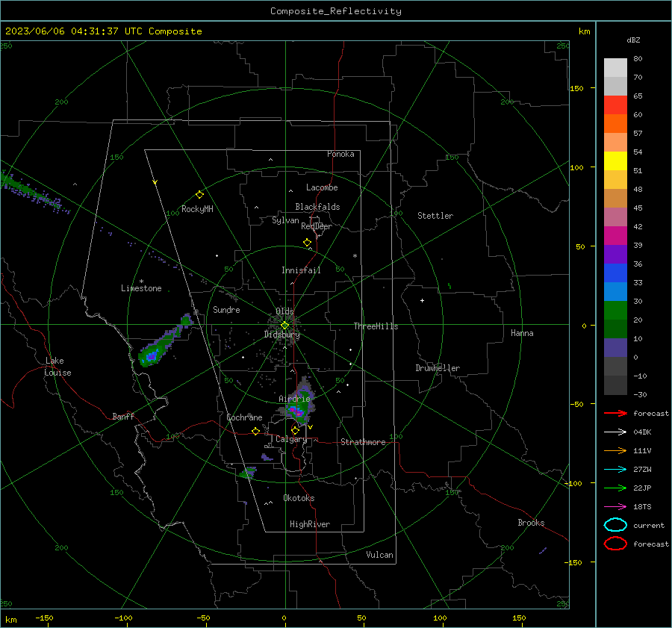Select the slate purple 0-10 dBZ swatch
The height and width of the screenshot is (628, 672).
coord(615,348)
